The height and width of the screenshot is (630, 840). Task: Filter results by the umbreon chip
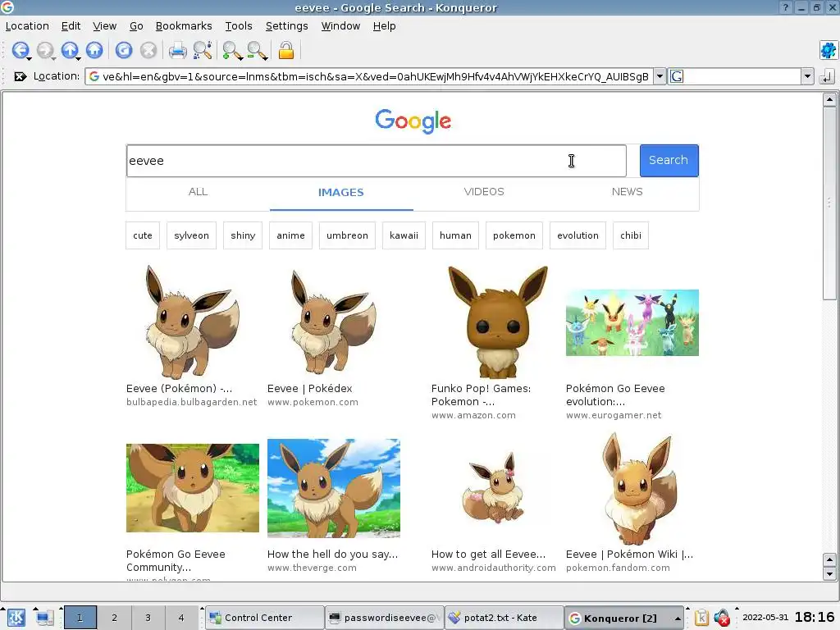[x=347, y=235]
